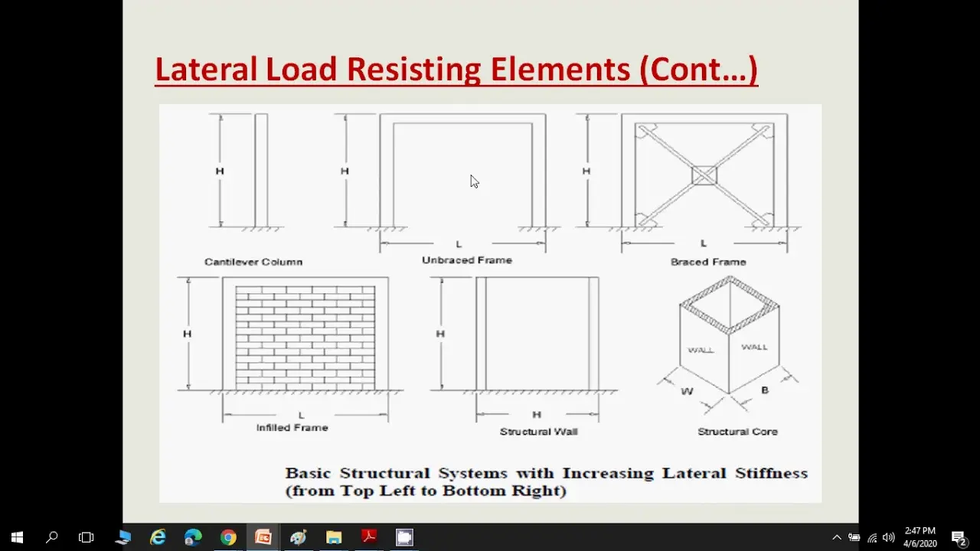Viewport: 980px width, 551px height.
Task: Click the Unbraced Frame label
Action: click(x=467, y=260)
